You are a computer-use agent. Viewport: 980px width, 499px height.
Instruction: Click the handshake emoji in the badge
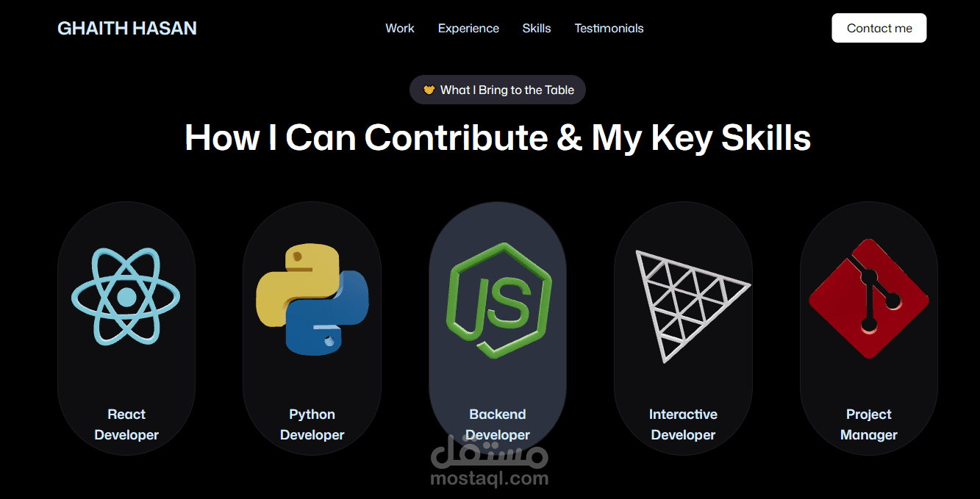point(429,90)
